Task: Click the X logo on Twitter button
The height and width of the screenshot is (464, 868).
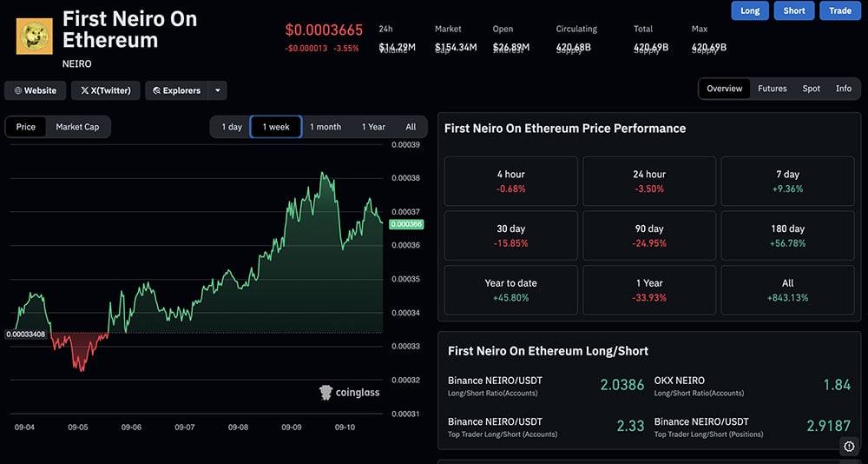Action: coord(85,90)
